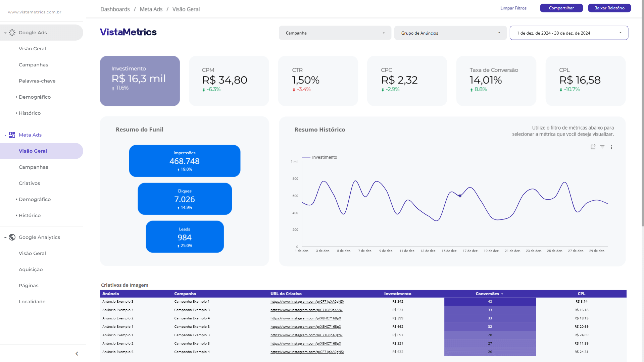
Task: Expand Demográfico under Google Ads
Action: point(16,97)
